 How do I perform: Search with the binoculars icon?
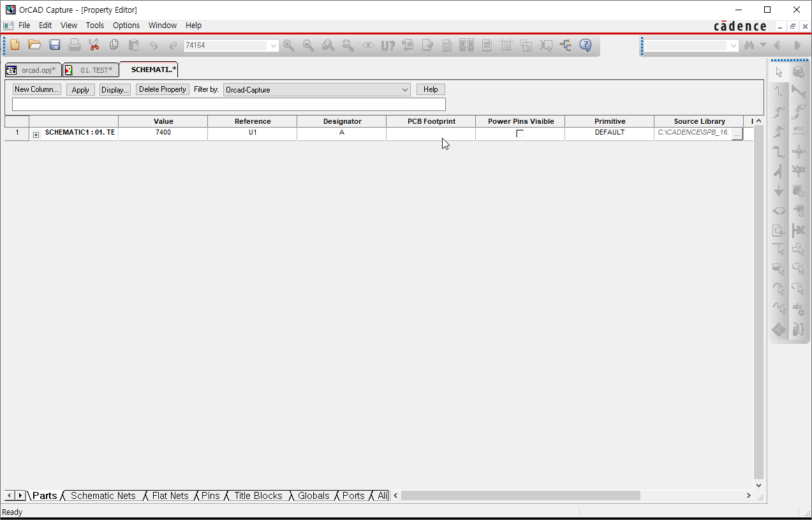pos(749,45)
